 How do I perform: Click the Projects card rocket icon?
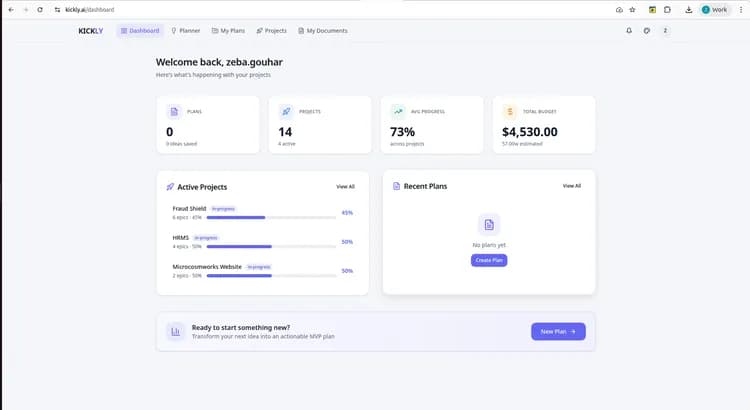point(286,111)
